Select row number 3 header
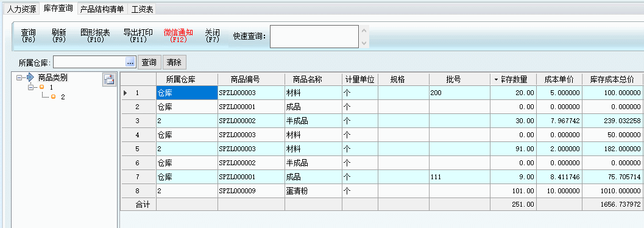The height and width of the screenshot is (228, 644). 138,121
